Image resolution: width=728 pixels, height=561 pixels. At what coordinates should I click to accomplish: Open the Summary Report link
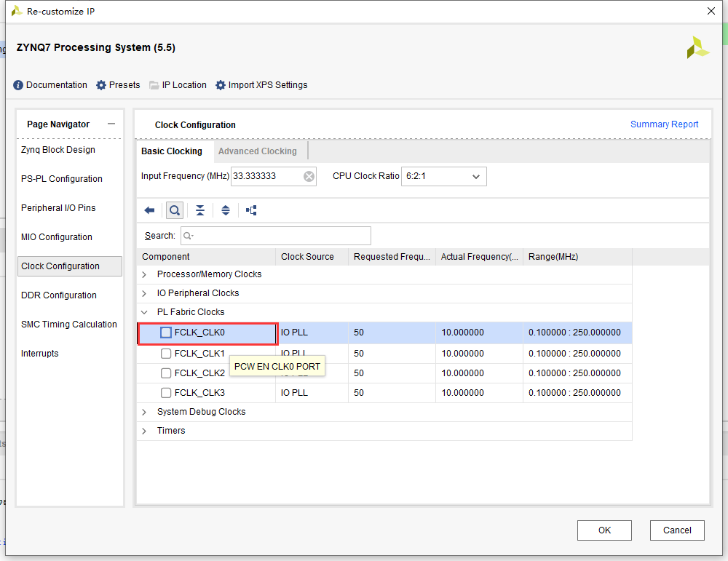click(x=664, y=124)
